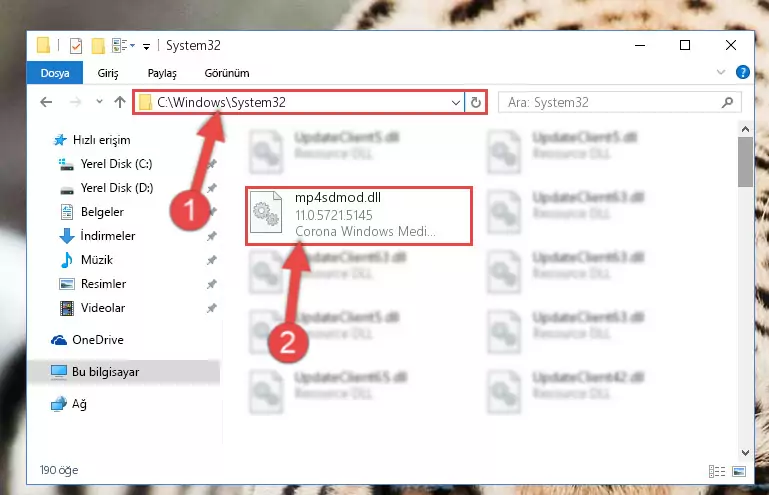Click the New folder quick access icon
The width and height of the screenshot is (769, 495).
click(x=98, y=46)
